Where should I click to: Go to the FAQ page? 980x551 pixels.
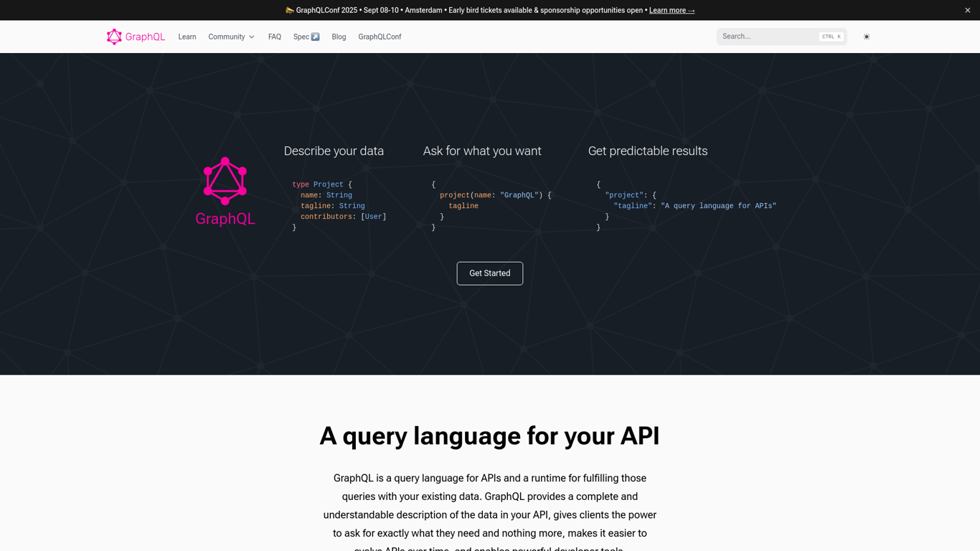click(x=275, y=37)
